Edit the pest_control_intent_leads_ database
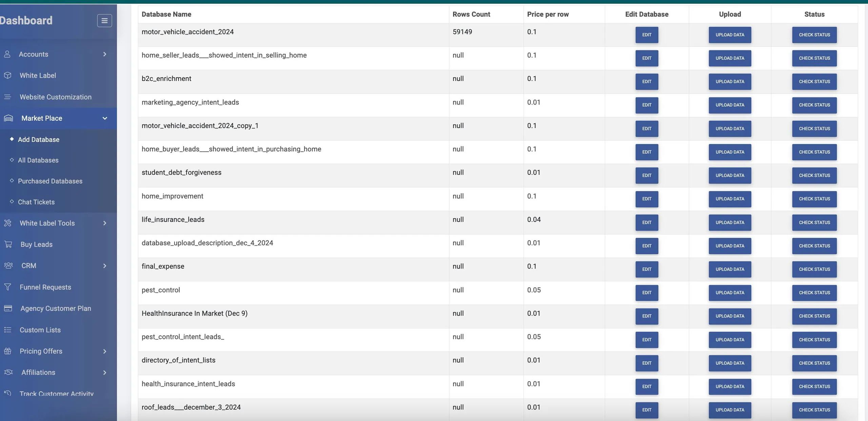 point(647,340)
